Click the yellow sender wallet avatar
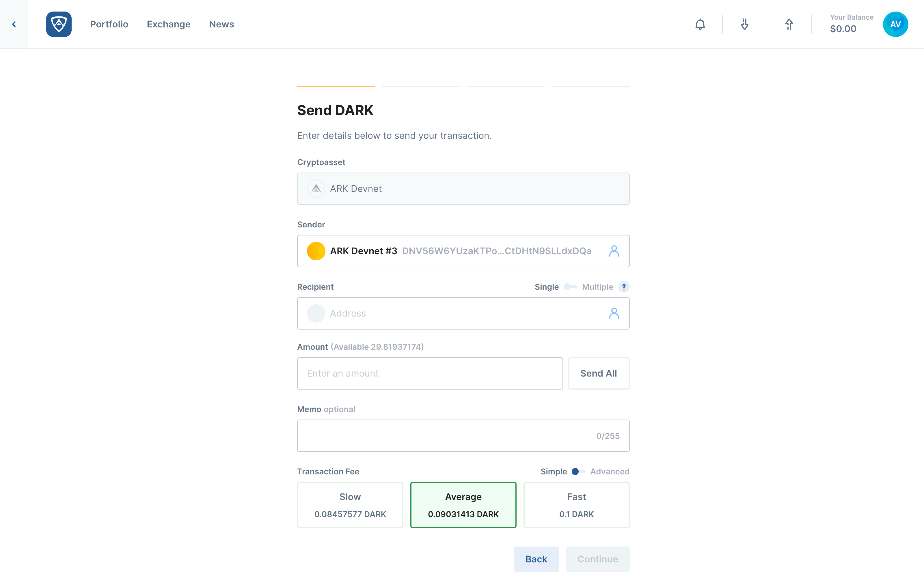The height and width of the screenshot is (580, 924). [316, 251]
